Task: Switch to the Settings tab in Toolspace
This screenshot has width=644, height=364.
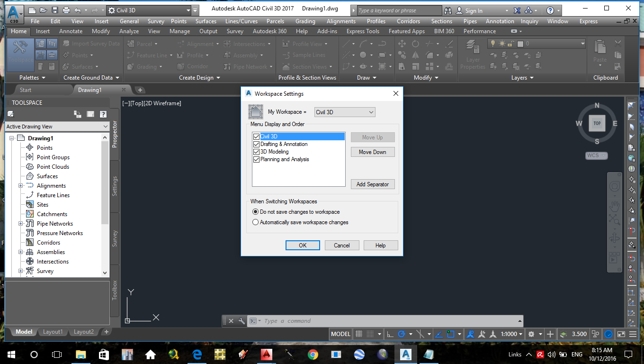Action: [x=115, y=186]
